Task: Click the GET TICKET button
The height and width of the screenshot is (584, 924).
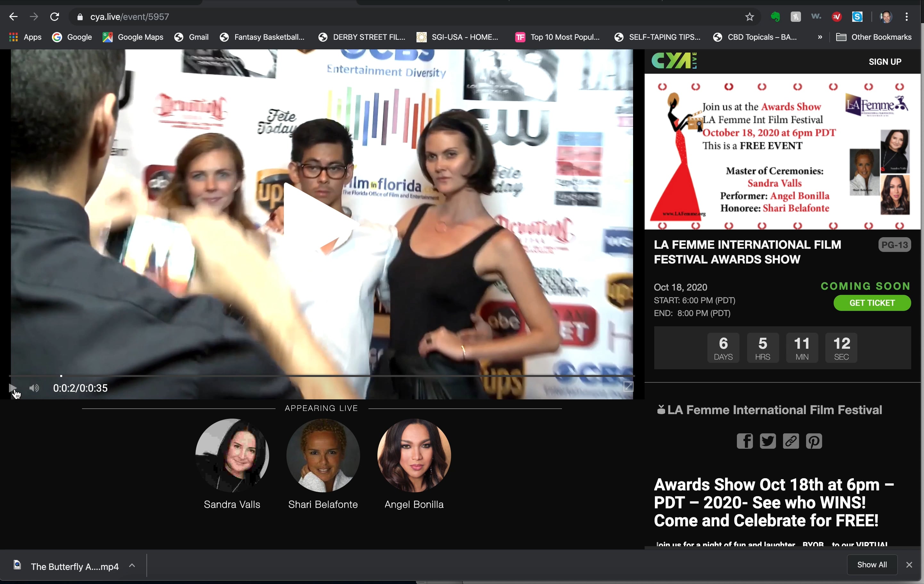Action: [x=872, y=303]
